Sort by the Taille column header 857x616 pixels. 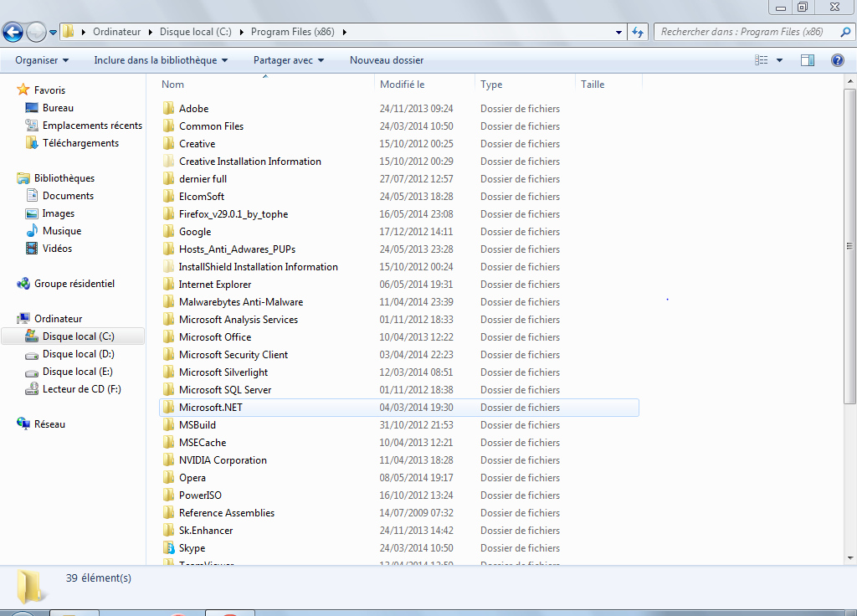point(609,85)
